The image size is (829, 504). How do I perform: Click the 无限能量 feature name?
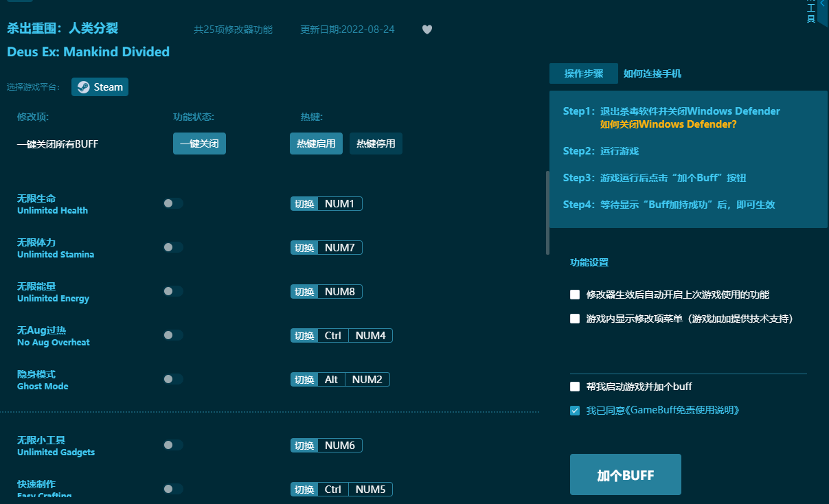coord(36,286)
